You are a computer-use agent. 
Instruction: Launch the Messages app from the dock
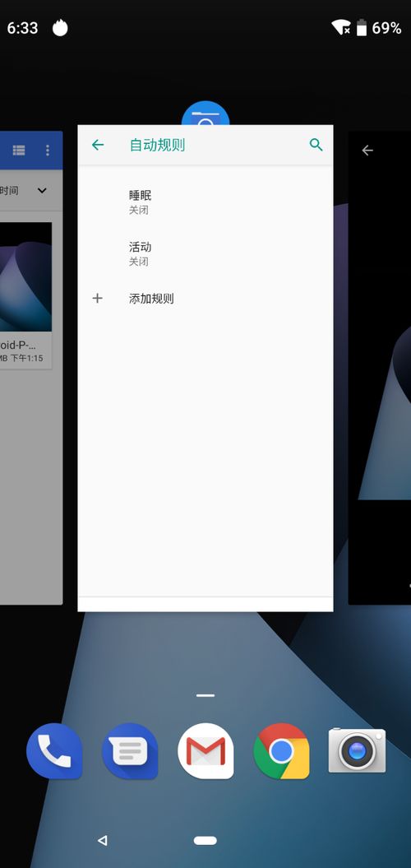point(130,750)
